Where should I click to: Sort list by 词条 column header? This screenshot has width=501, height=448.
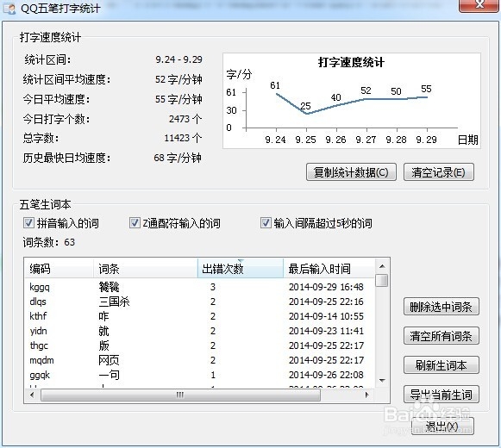[x=146, y=269]
